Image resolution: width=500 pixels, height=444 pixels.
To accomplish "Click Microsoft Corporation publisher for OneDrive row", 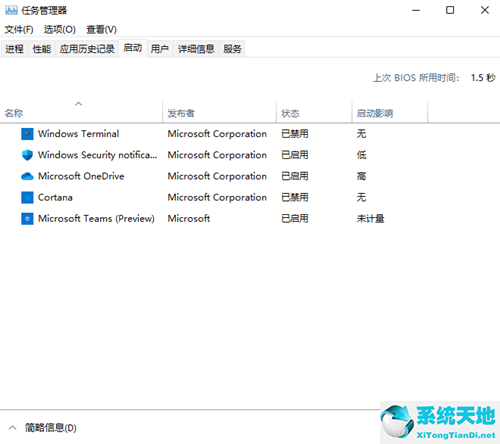I will click(x=217, y=176).
